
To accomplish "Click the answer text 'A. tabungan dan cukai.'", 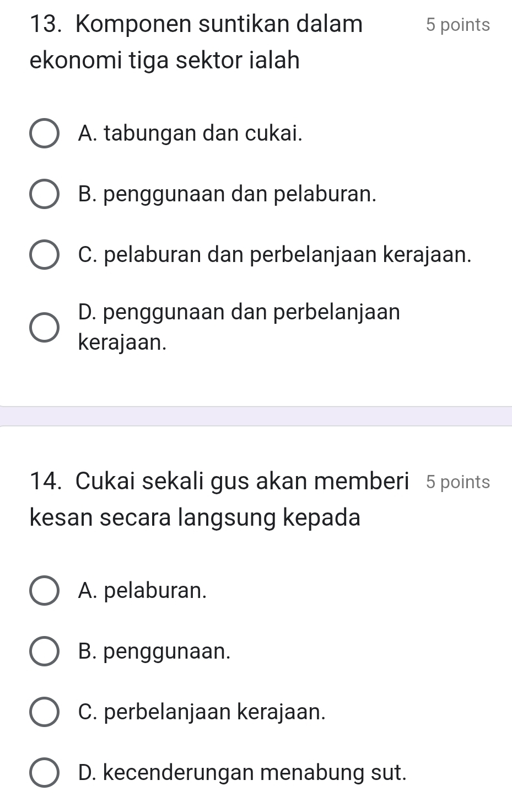I will coord(191,133).
